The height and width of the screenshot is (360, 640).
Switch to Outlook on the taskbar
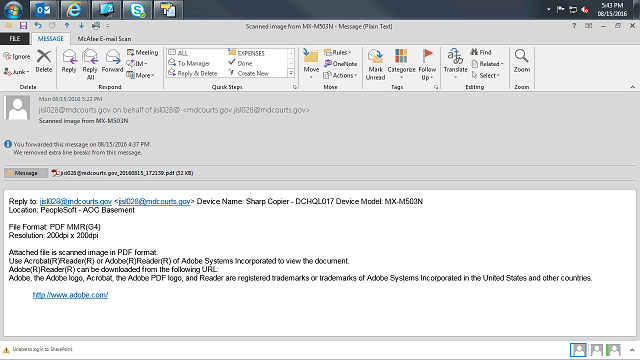44,10
